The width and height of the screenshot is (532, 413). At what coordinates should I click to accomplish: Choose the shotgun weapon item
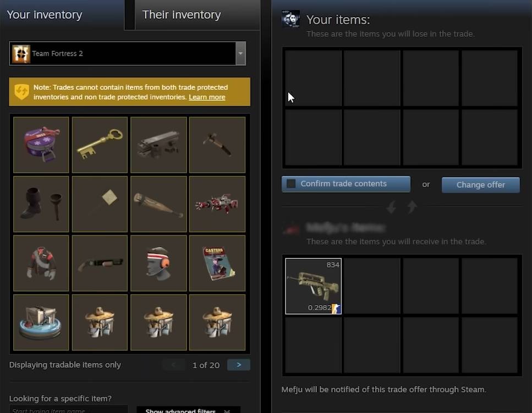[x=100, y=263]
